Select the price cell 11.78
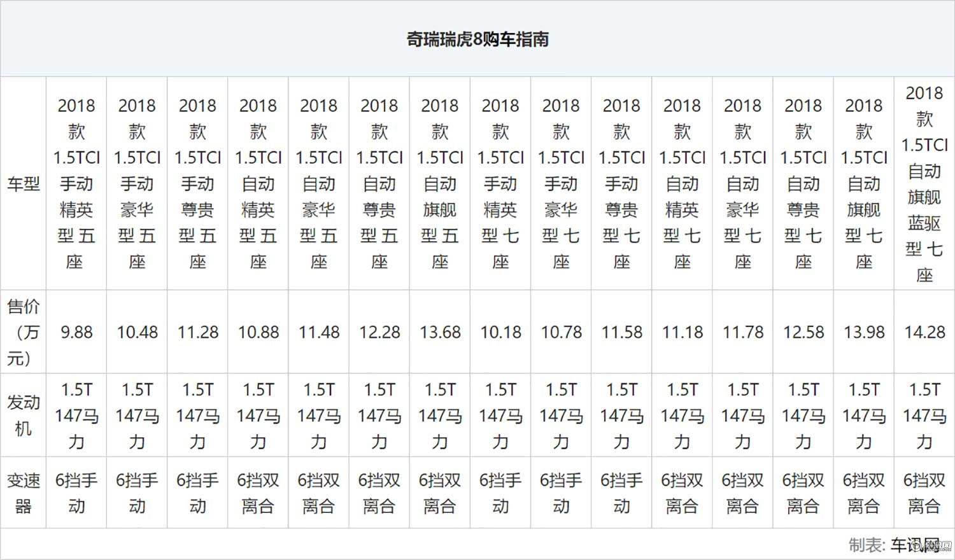Viewport: 955px width, 560px height. tap(743, 332)
